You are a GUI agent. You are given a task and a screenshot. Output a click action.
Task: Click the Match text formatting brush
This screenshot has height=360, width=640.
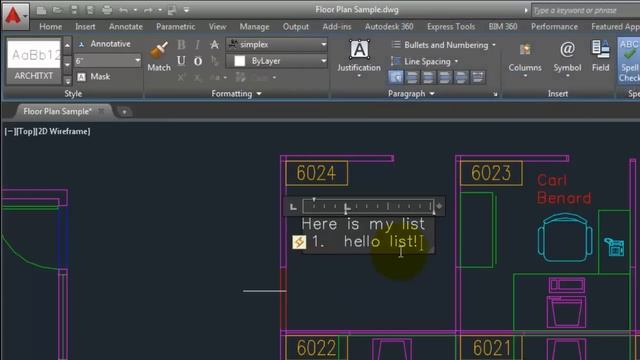tap(159, 57)
